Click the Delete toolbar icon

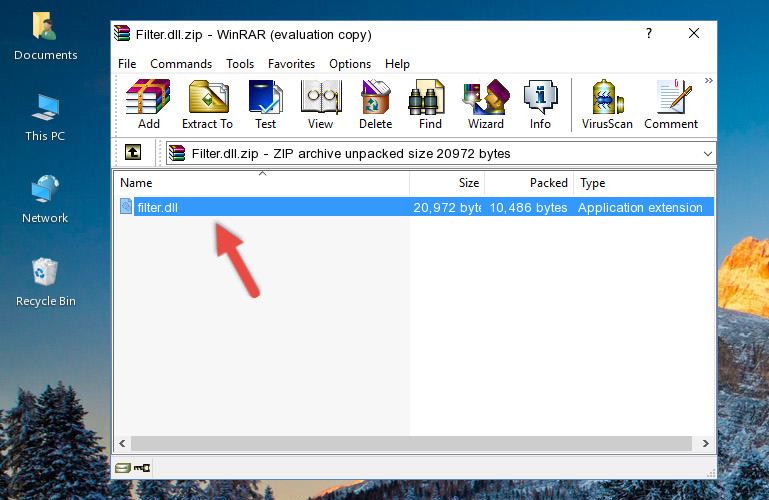(376, 104)
